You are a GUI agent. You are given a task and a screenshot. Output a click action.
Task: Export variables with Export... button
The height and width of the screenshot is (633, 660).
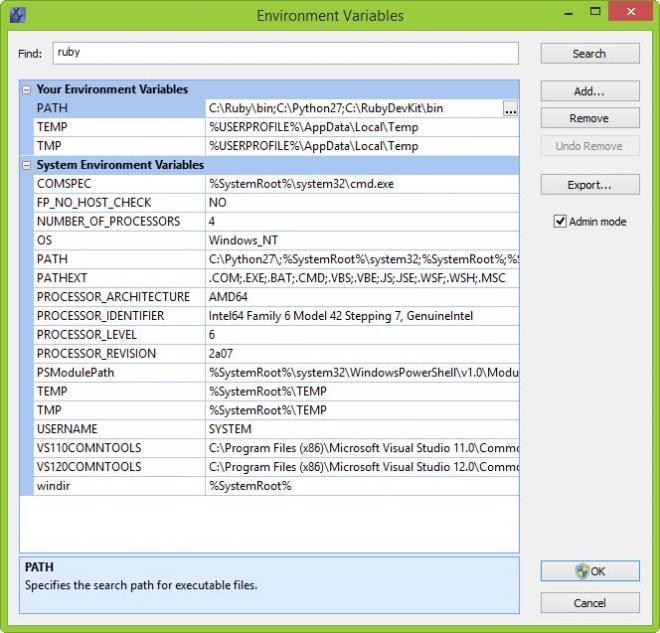[x=590, y=185]
